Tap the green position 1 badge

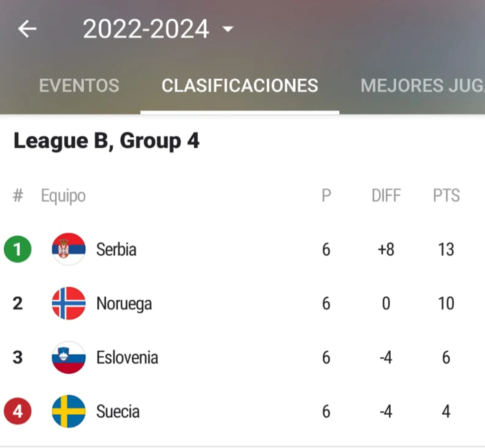point(18,249)
